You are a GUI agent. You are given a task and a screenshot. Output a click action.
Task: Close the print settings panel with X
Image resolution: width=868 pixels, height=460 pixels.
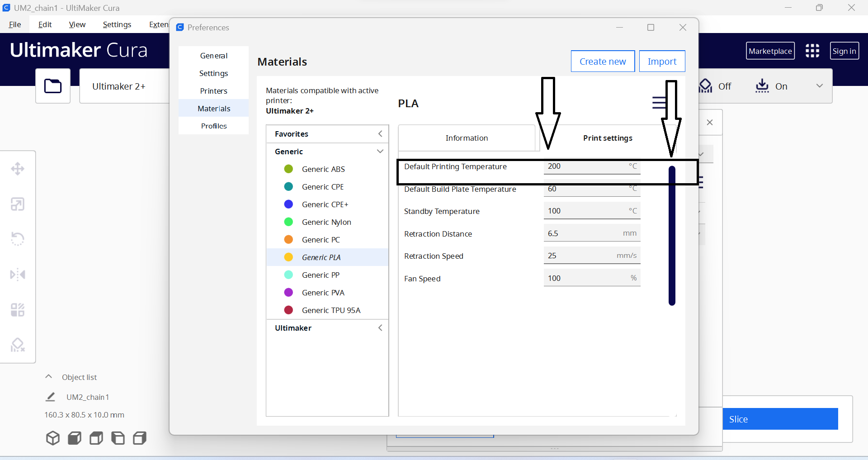710,123
